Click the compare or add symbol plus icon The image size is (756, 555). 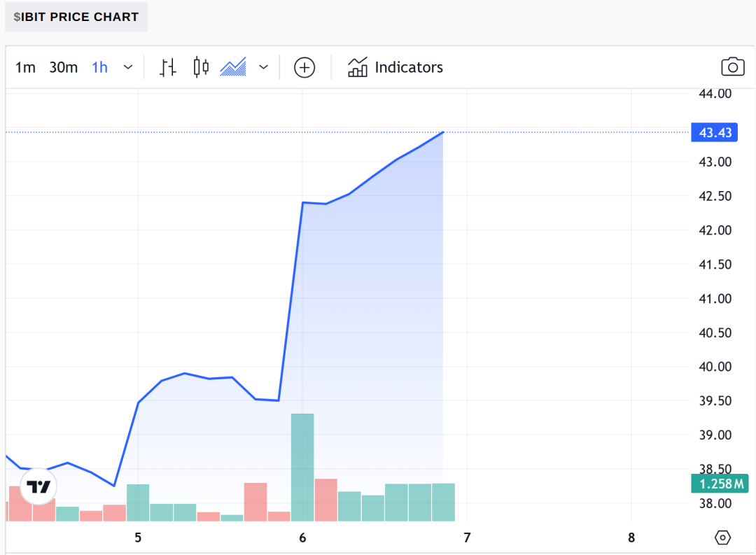[x=304, y=67]
